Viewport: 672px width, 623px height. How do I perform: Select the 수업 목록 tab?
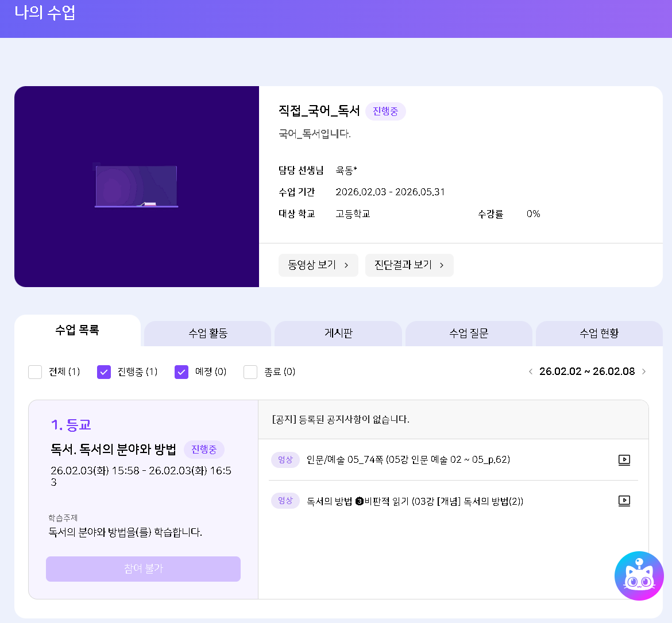pos(78,331)
